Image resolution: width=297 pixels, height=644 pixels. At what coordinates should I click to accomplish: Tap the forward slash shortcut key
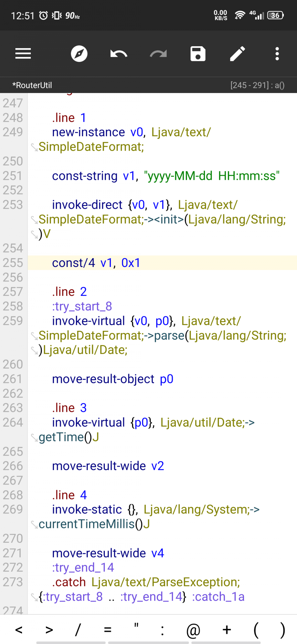pos(78,630)
